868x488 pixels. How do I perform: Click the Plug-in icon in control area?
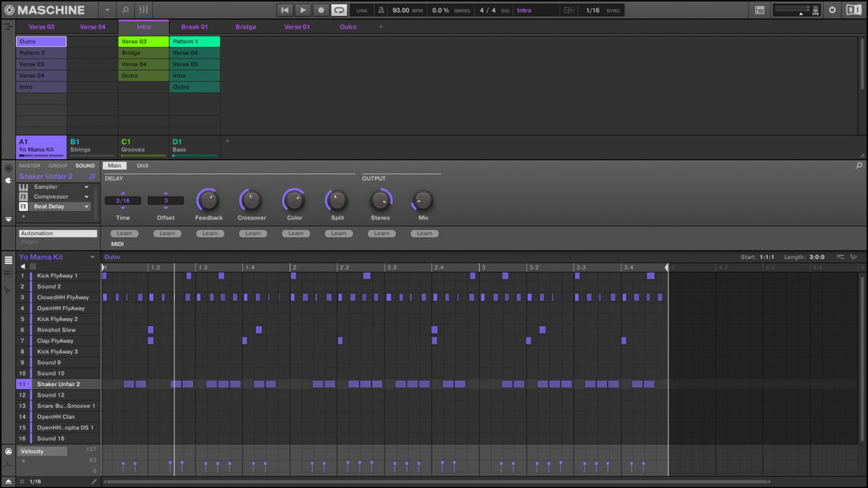pyautogui.click(x=8, y=180)
